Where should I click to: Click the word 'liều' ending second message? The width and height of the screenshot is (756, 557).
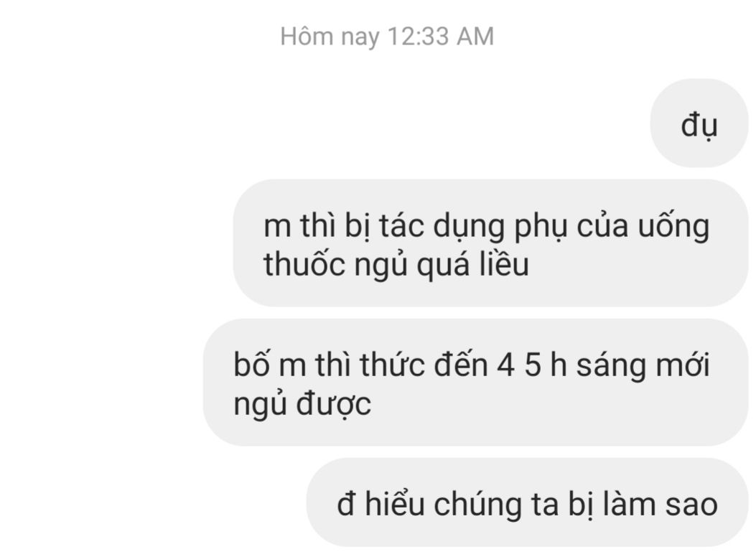coord(504,264)
